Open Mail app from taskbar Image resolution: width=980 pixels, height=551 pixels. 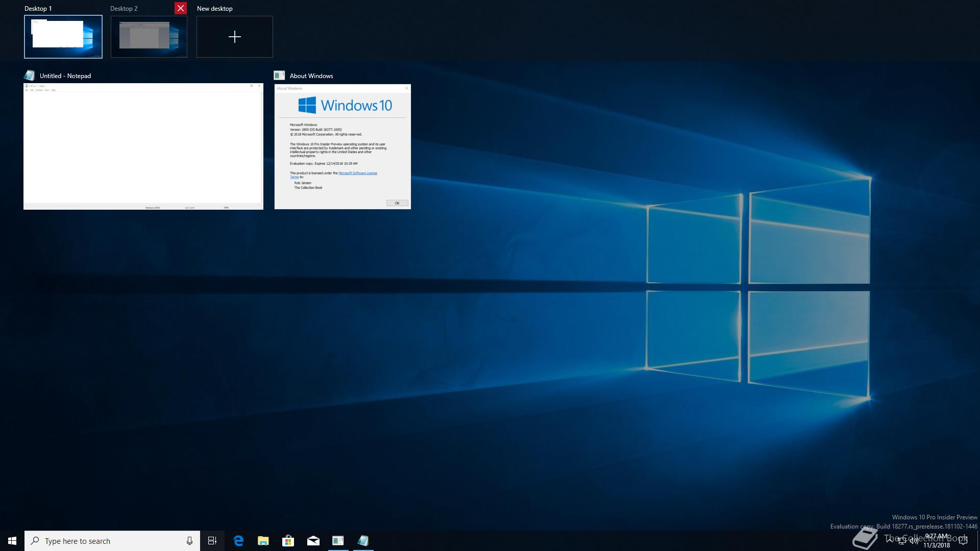[x=313, y=541]
